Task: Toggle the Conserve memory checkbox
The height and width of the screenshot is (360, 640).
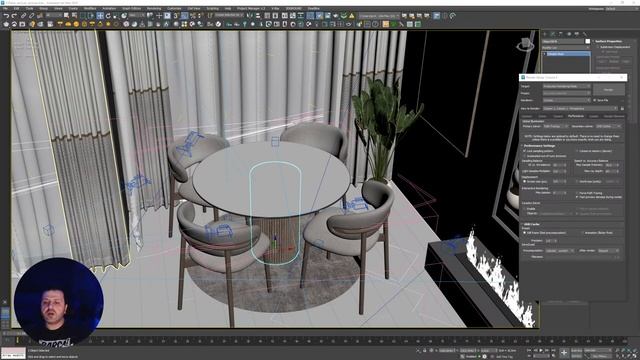Action: tap(577, 151)
